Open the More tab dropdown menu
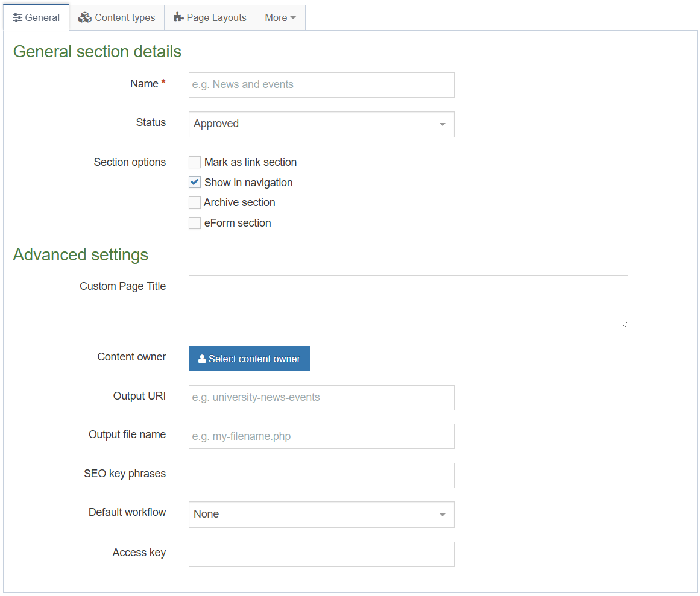This screenshot has width=700, height=596. pyautogui.click(x=280, y=18)
